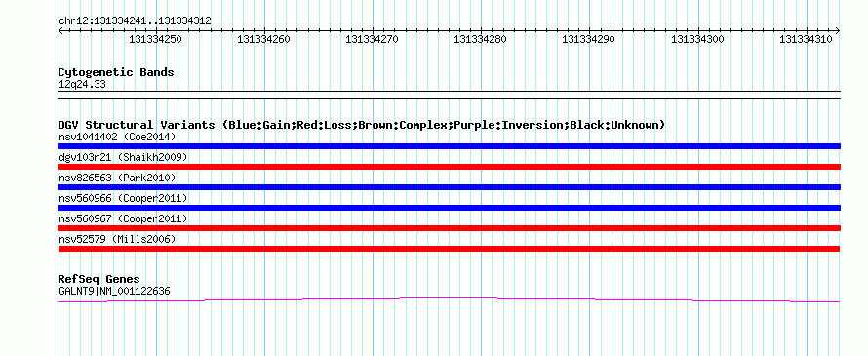Click the nsv826563 (Park2010) blue gain bar
Image resolution: width=868 pixels, height=356 pixels.
tap(449, 187)
